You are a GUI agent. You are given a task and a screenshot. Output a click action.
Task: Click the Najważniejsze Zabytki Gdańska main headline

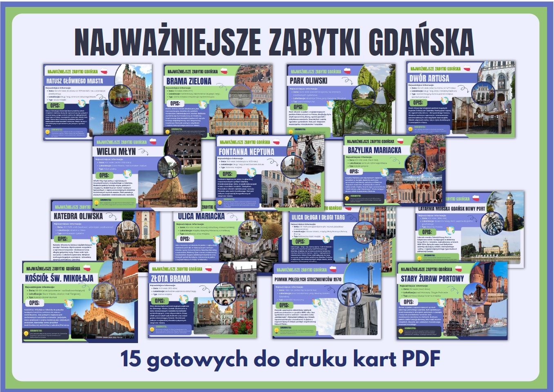[x=274, y=42]
